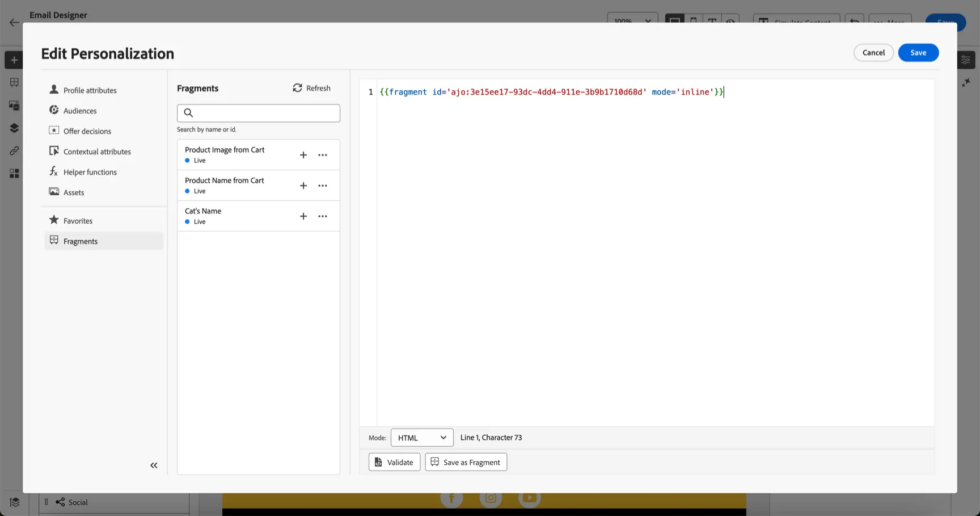The height and width of the screenshot is (516, 980).
Task: Collapse the left navigation with double chevron
Action: [x=154, y=465]
